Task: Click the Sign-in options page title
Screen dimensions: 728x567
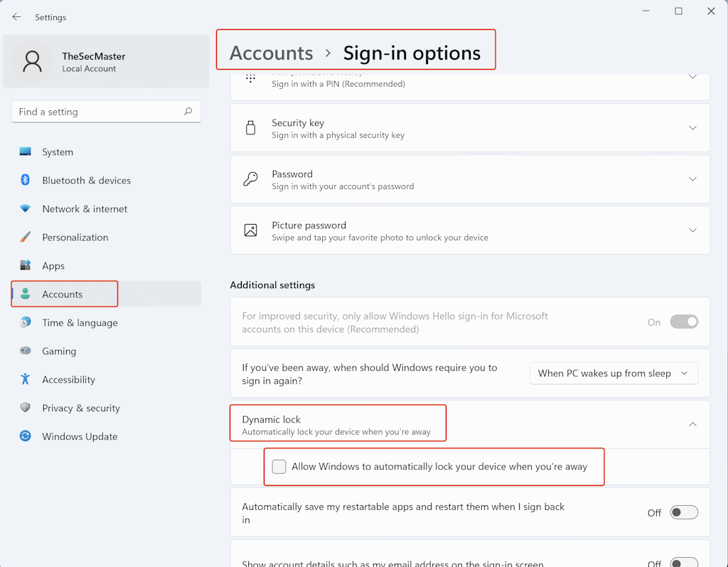Action: coord(412,53)
